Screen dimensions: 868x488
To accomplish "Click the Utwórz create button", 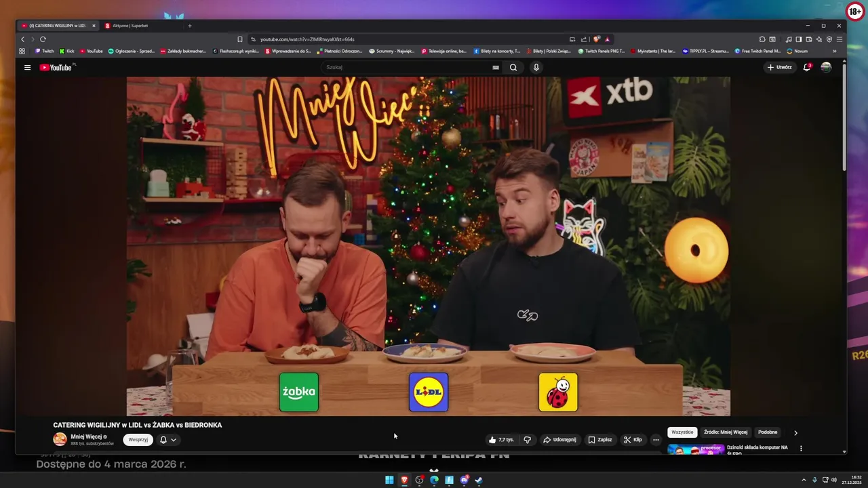I will [779, 67].
